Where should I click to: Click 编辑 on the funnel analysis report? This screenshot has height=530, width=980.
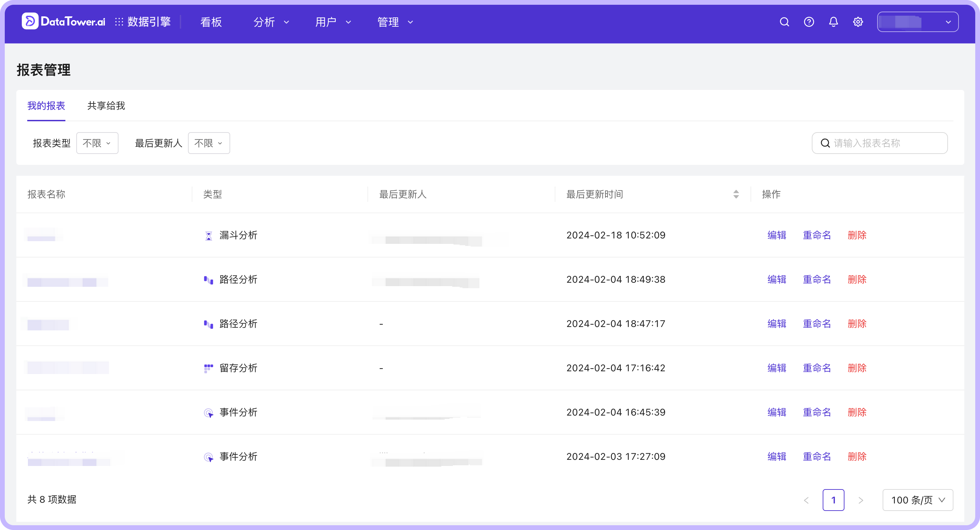[x=776, y=235]
